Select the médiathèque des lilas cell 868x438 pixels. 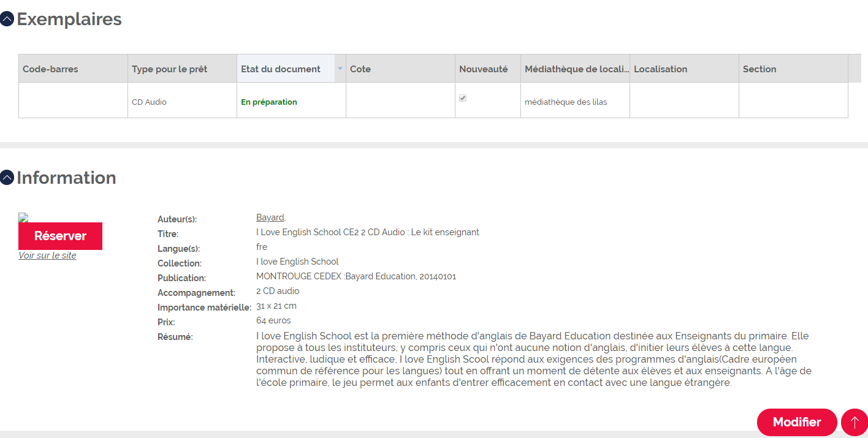pyautogui.click(x=575, y=100)
